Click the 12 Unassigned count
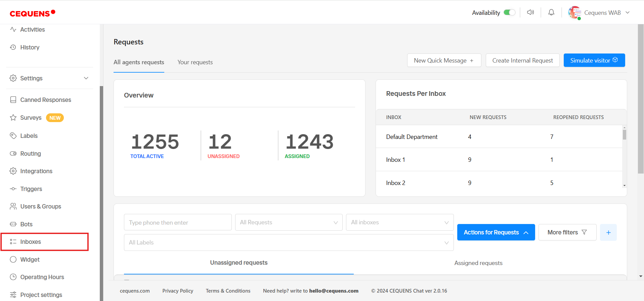The image size is (644, 301). coord(220,142)
